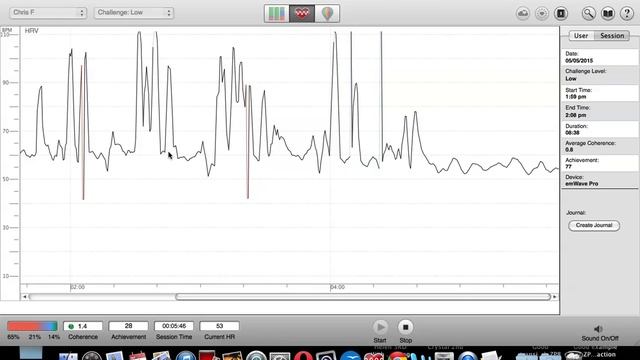Click the scrollbar right arrow
The height and width of the screenshot is (360, 640).
click(554, 297)
